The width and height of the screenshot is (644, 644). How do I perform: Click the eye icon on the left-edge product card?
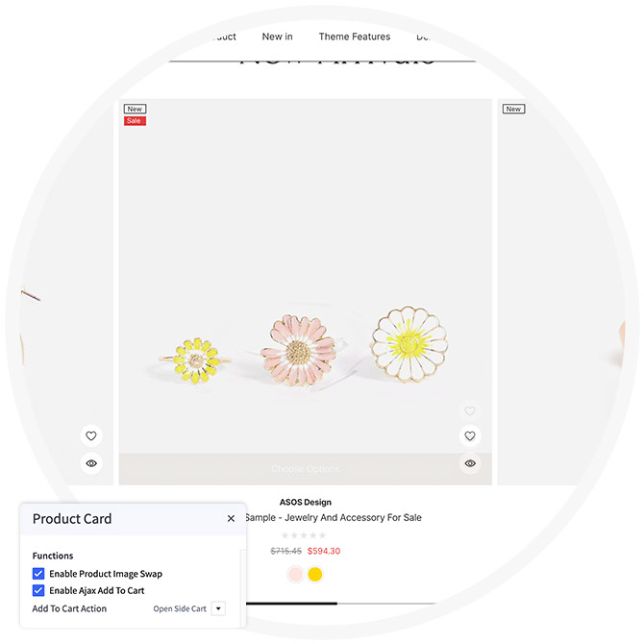(91, 463)
